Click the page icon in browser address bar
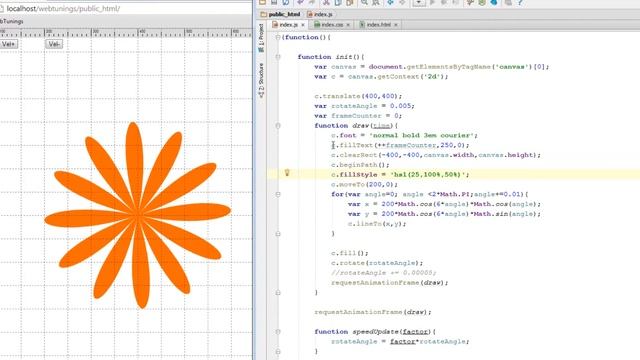 (2, 8)
